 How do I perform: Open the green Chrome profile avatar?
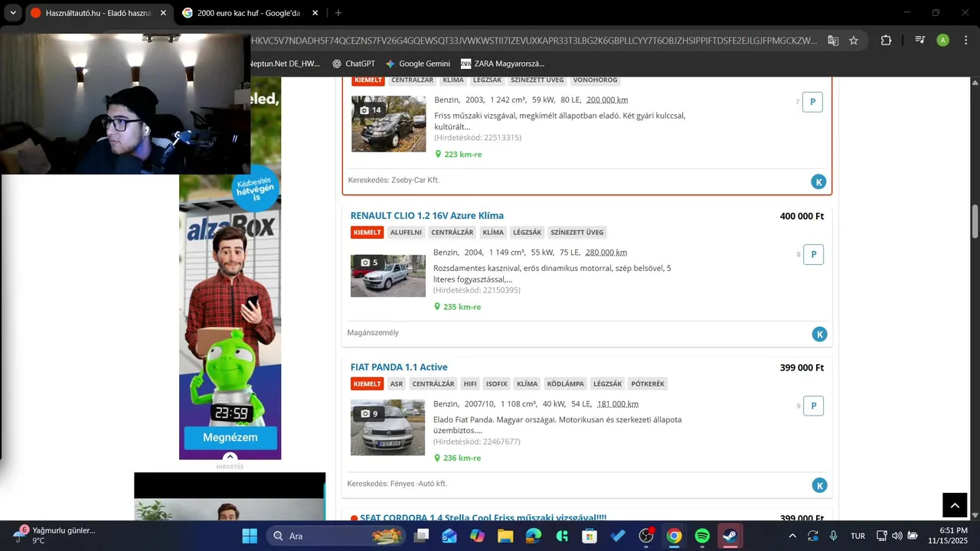click(943, 41)
